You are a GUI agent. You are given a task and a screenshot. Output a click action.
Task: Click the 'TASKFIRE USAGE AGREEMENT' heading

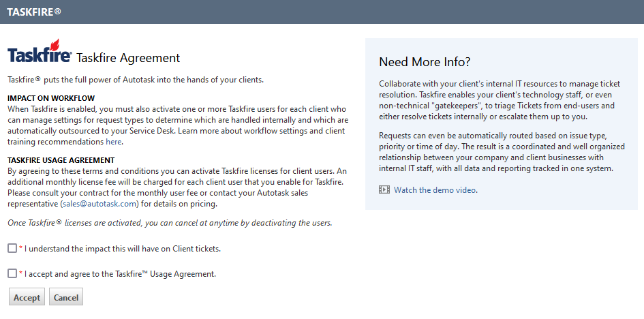61,160
